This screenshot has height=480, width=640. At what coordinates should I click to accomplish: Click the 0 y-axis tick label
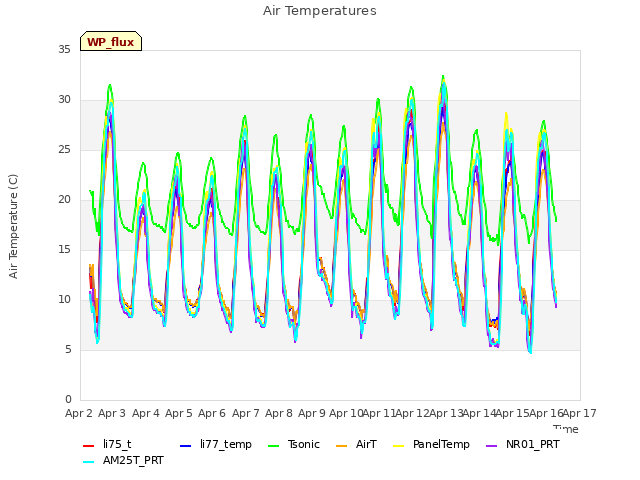tap(68, 400)
